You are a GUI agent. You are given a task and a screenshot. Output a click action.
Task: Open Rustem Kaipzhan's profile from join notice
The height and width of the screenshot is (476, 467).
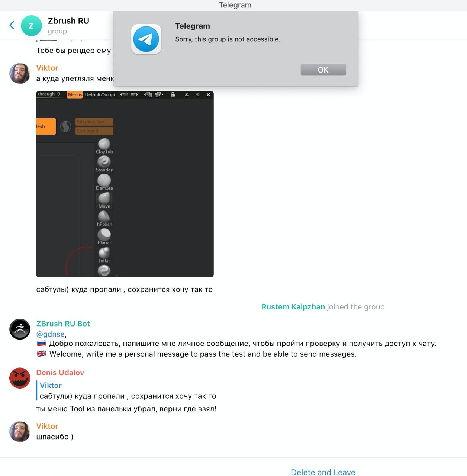pyautogui.click(x=293, y=307)
